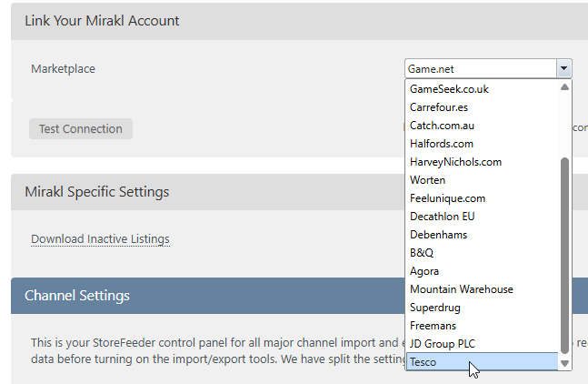Viewport: 588px width, 384px height.
Task: Open the Download Inactive Listings link
Action: pos(100,239)
